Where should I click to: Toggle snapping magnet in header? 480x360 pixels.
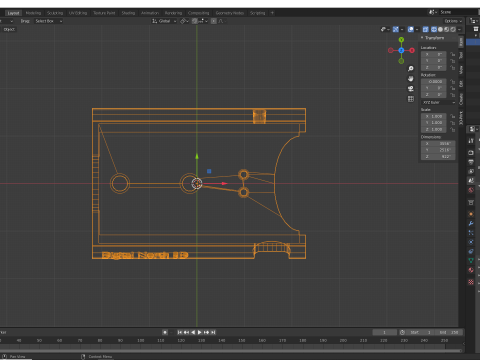[x=195, y=21]
